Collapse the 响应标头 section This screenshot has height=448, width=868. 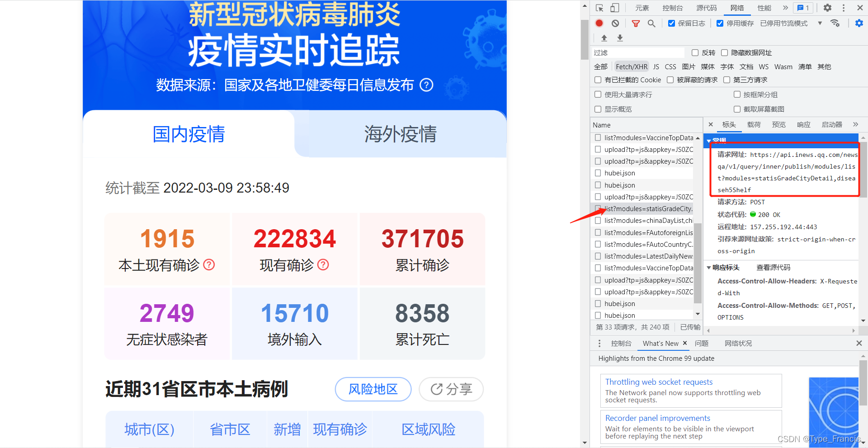click(x=709, y=267)
